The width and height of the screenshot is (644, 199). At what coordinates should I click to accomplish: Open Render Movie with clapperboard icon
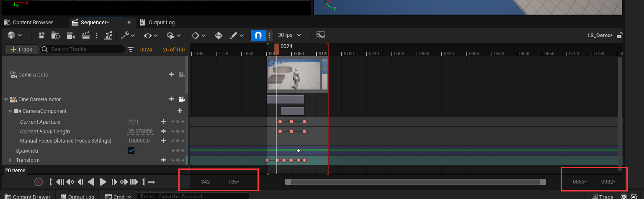[86, 36]
